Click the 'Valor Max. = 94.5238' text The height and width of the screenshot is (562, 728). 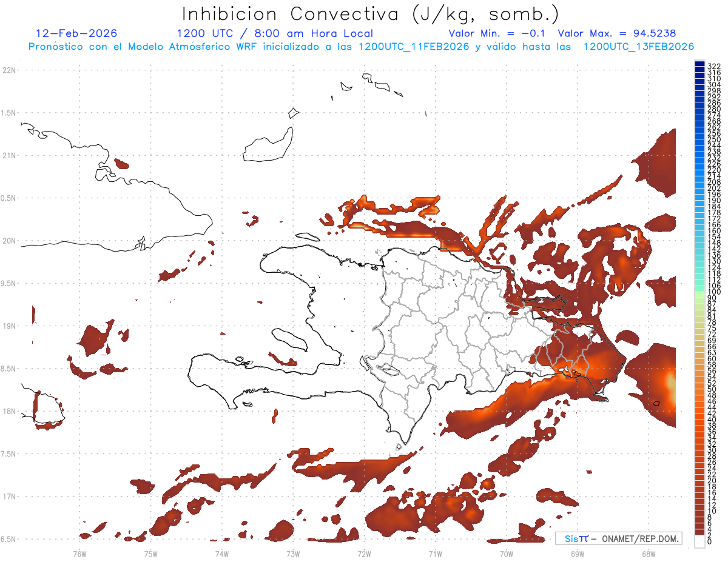click(x=617, y=33)
